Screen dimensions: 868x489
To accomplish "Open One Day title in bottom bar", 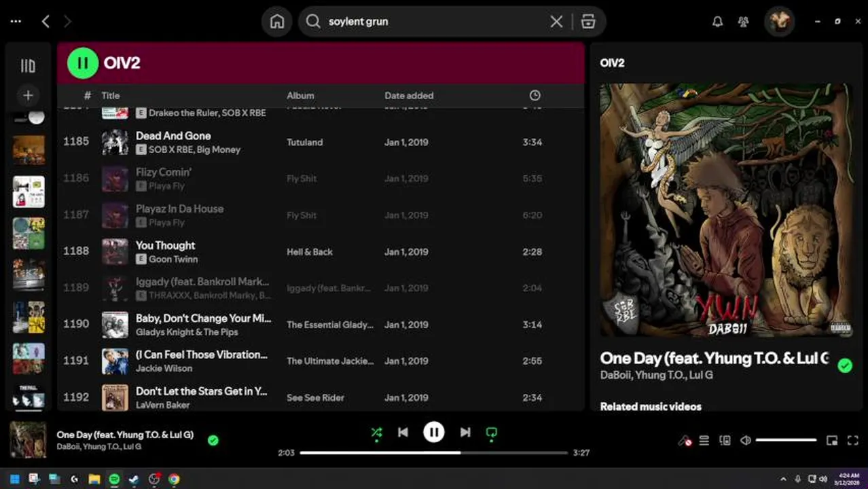I will coord(125,435).
